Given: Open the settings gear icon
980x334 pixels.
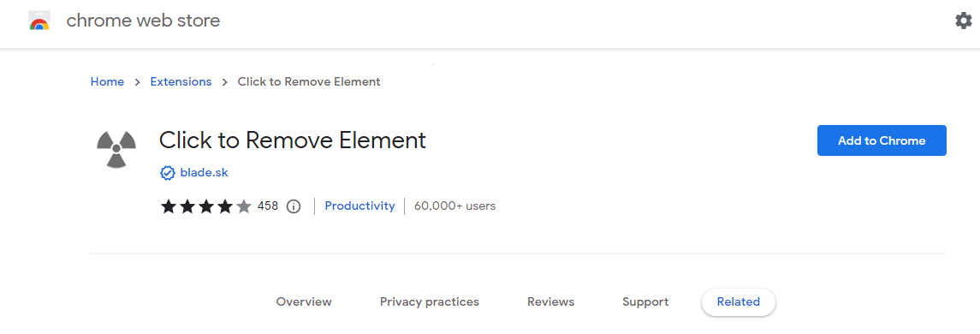Looking at the screenshot, I should click(x=963, y=21).
